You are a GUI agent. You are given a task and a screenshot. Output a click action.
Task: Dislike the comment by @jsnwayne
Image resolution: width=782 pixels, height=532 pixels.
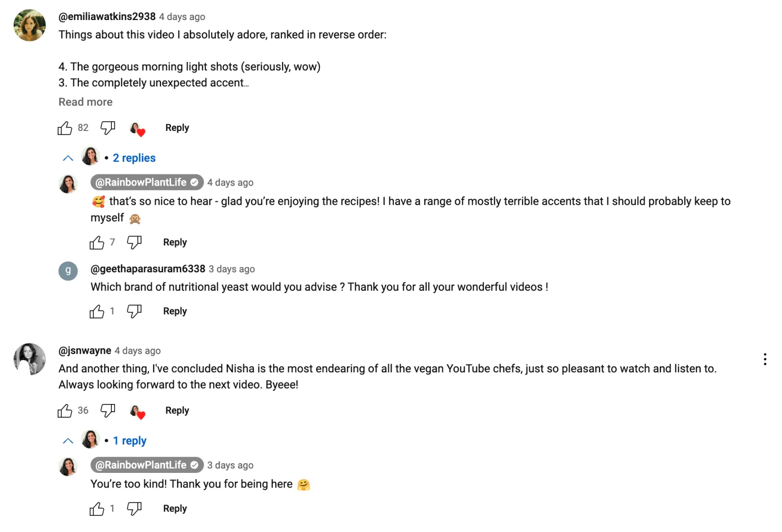pos(108,411)
